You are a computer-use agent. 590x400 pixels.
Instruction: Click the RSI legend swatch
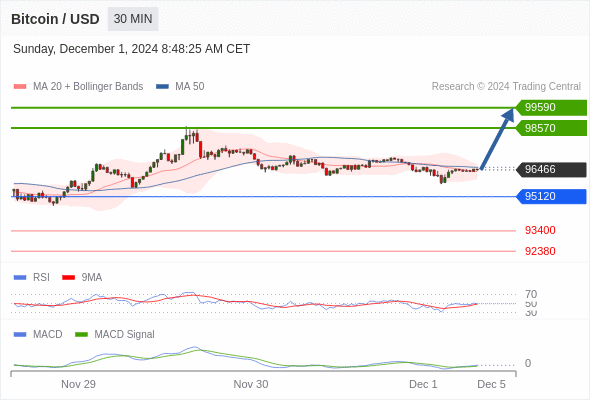[x=20, y=277]
